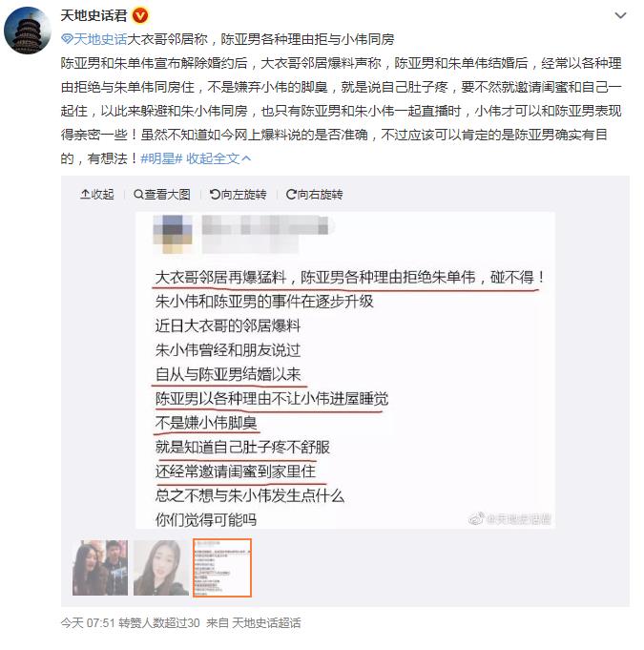Click the counterclockwise rotate arrow icon
The image size is (644, 650).
click(x=215, y=194)
